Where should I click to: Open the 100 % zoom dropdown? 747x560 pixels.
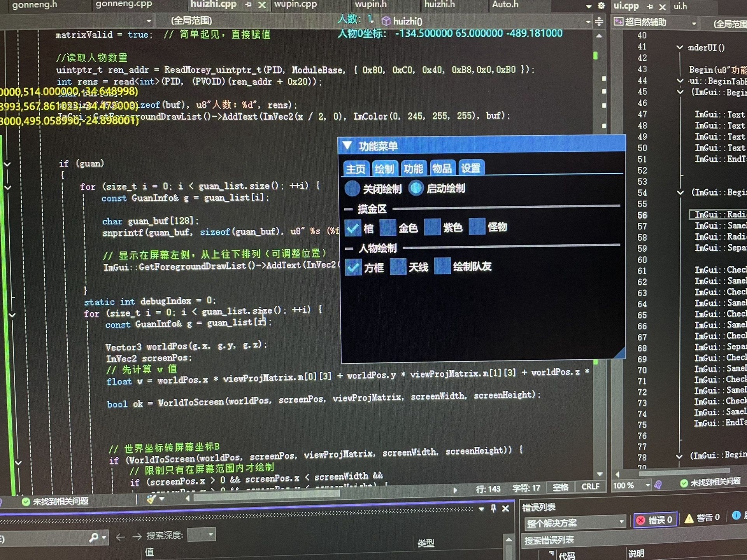(648, 485)
